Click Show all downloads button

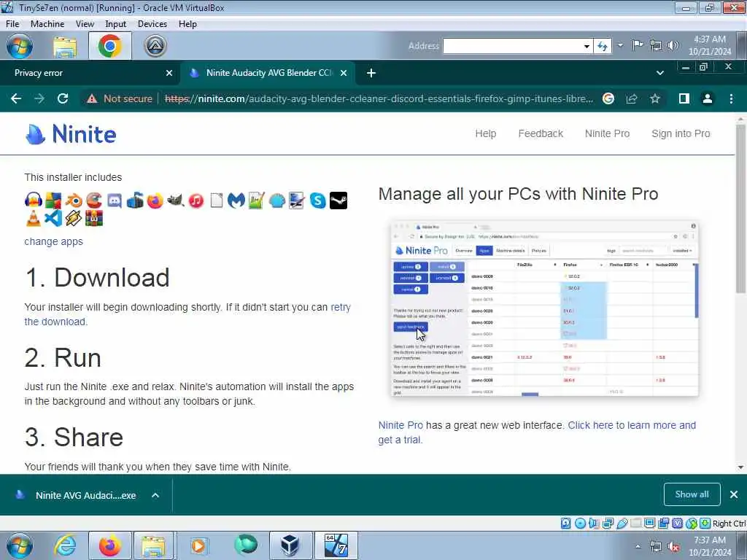click(x=692, y=495)
